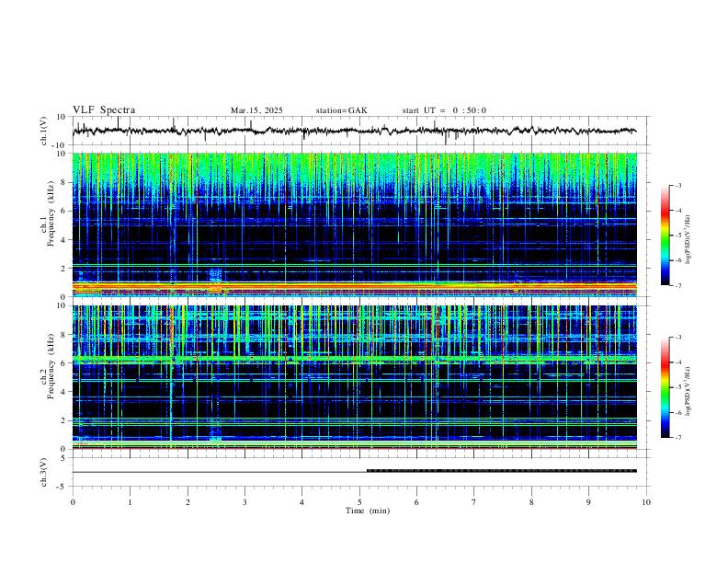Click the ch.1 spectrogram panel
Viewport: 728px width, 563px height.
[354, 224]
